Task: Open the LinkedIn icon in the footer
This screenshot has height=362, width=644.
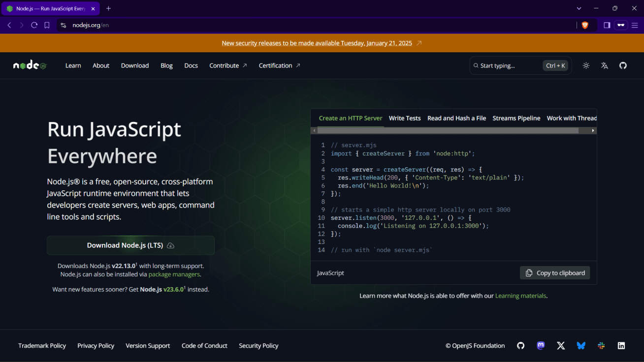Action: coord(621,346)
